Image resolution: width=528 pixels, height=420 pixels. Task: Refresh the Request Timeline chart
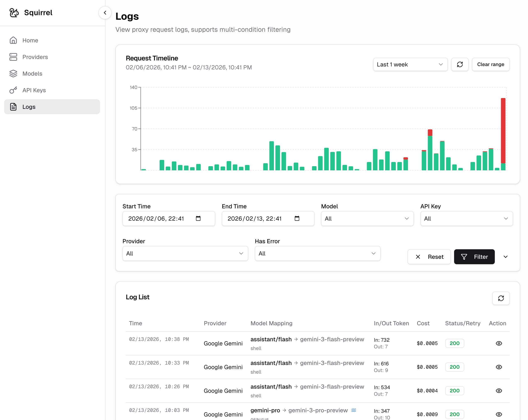[460, 64]
